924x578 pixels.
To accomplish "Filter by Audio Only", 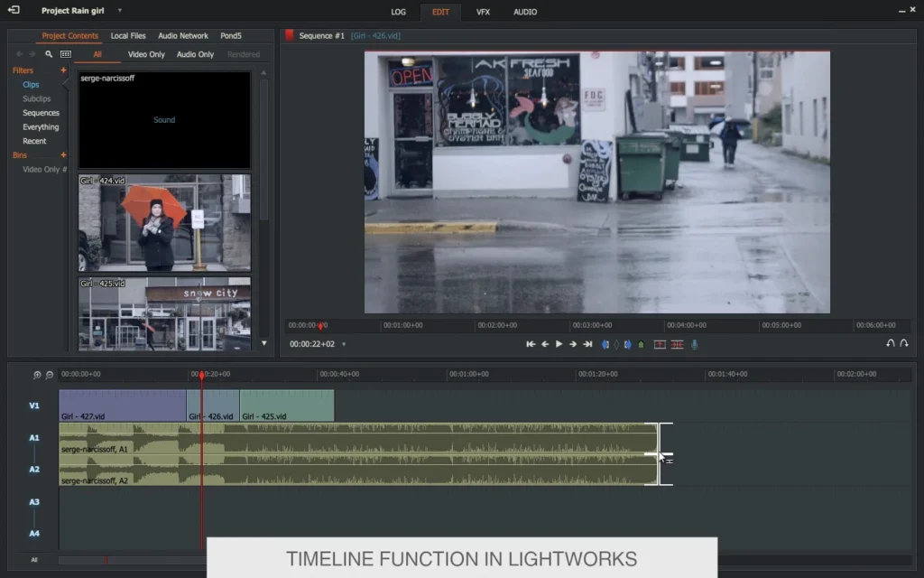I will (x=195, y=54).
